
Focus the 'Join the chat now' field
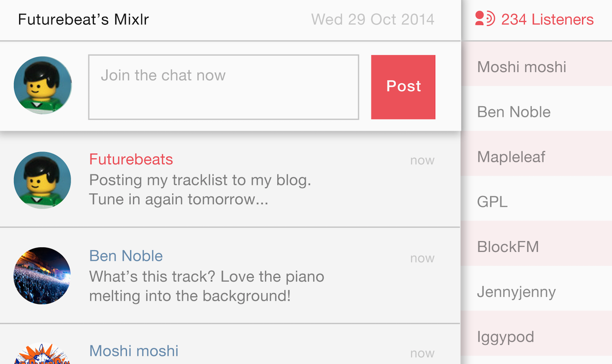click(223, 87)
